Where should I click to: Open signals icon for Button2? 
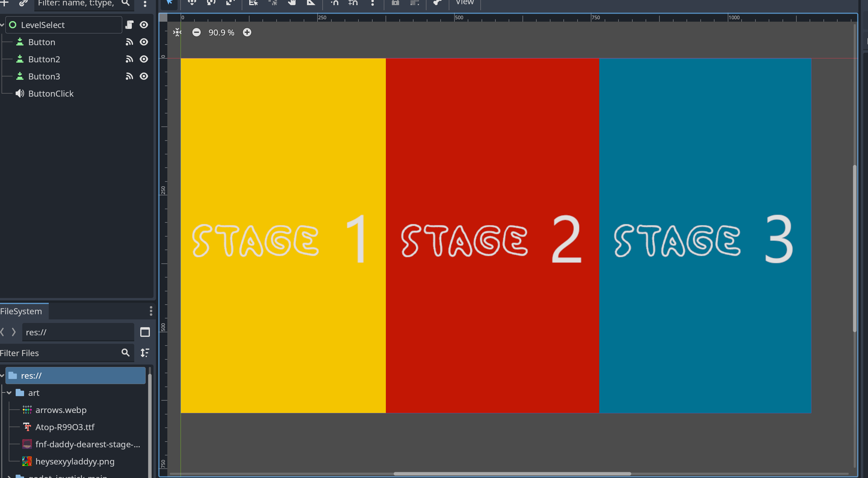129,59
